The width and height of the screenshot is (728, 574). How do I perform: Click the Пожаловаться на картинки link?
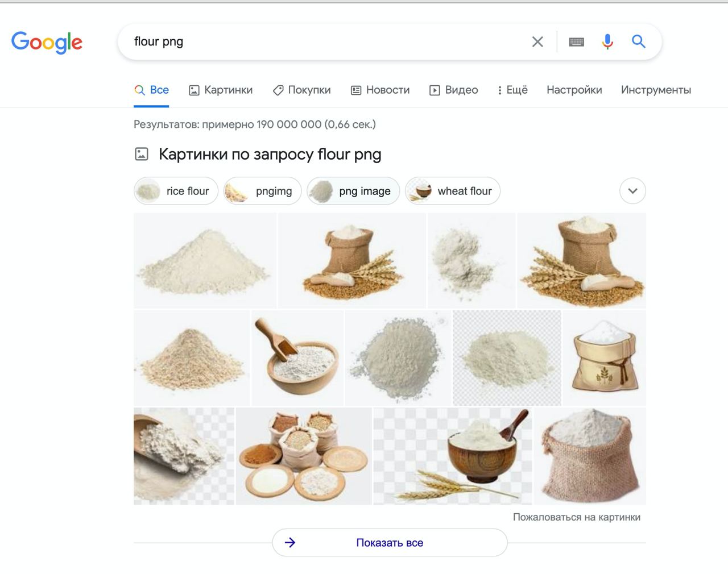(x=576, y=517)
